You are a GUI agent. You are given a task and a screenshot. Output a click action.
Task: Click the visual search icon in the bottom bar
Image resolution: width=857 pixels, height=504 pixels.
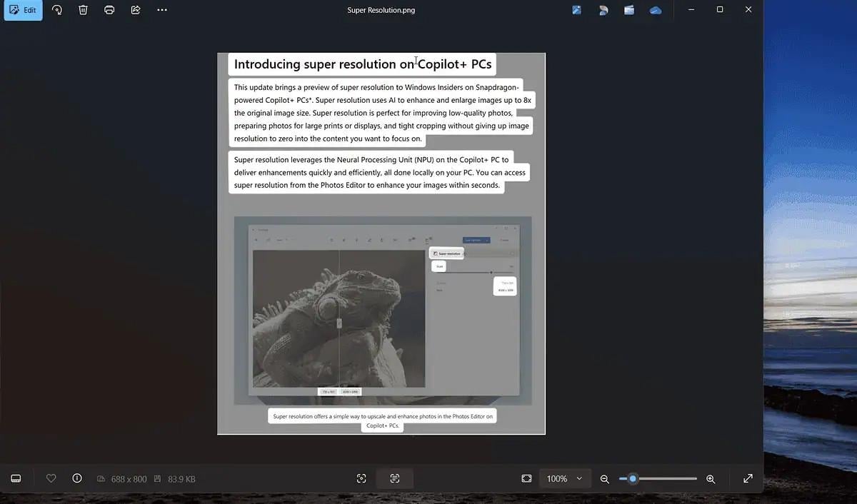tap(361, 478)
